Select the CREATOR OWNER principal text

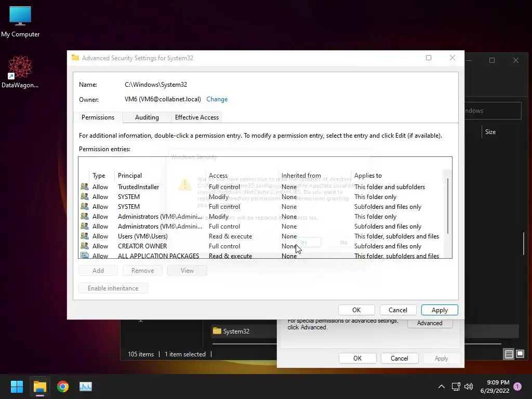coord(142,246)
